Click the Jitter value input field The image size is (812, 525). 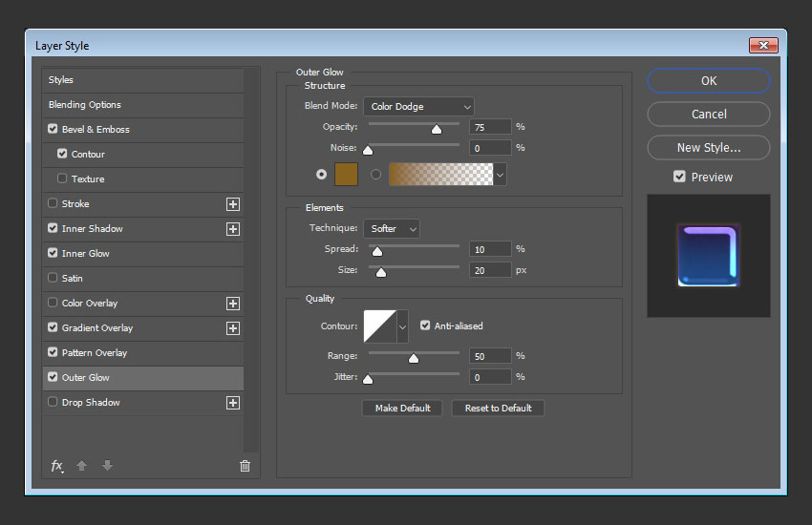tap(490, 378)
